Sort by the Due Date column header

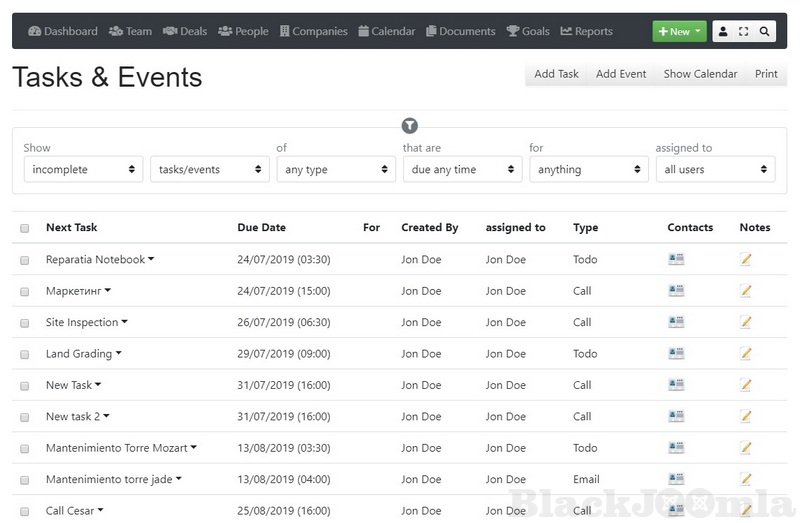[261, 228]
